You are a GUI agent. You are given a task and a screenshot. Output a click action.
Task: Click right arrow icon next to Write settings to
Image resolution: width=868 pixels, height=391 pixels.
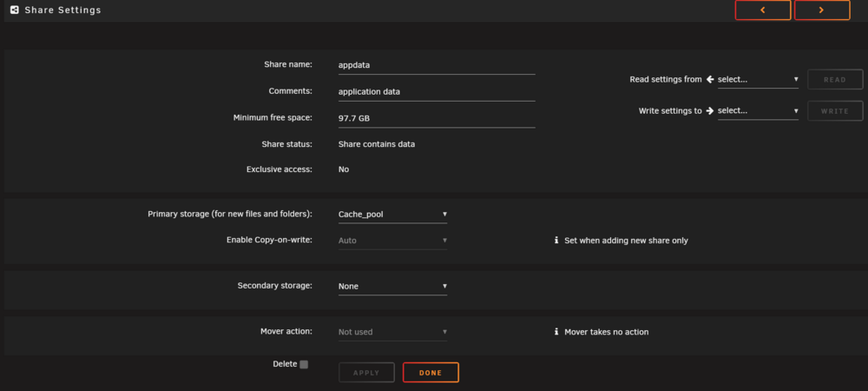pos(710,110)
